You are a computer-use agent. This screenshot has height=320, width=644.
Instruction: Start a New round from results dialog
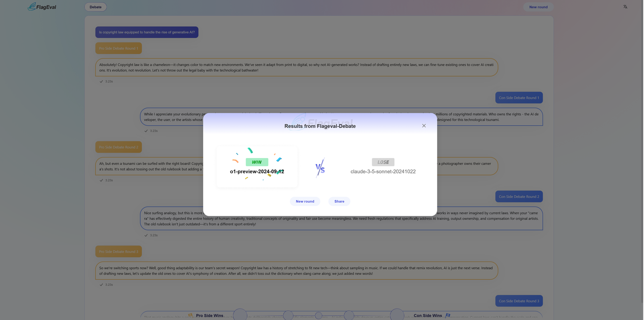coord(305,201)
